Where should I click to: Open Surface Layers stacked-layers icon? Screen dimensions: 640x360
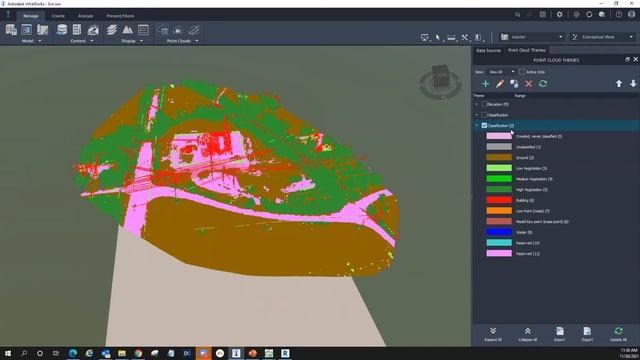(111, 30)
